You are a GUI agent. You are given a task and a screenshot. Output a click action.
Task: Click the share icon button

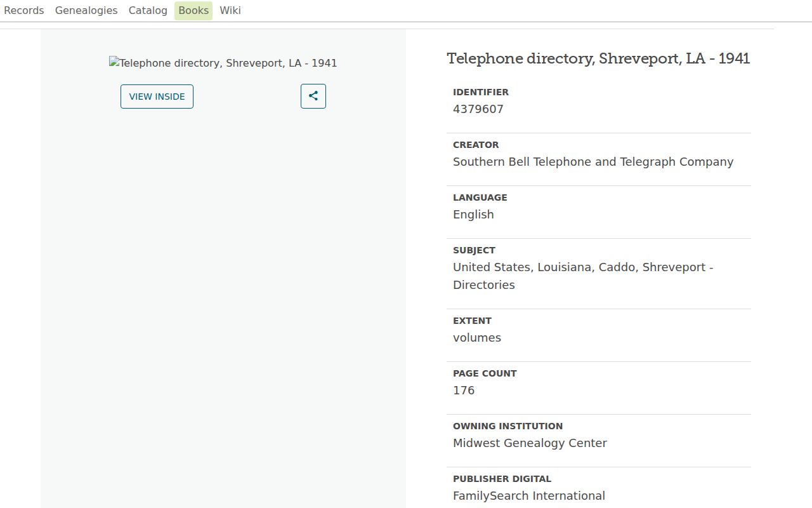[x=313, y=96]
